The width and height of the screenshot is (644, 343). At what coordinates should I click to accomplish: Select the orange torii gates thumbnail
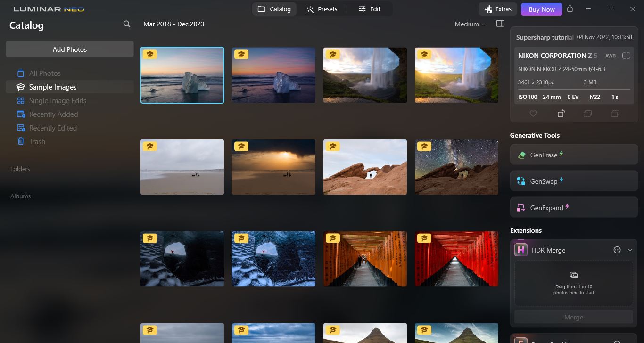coord(365,259)
